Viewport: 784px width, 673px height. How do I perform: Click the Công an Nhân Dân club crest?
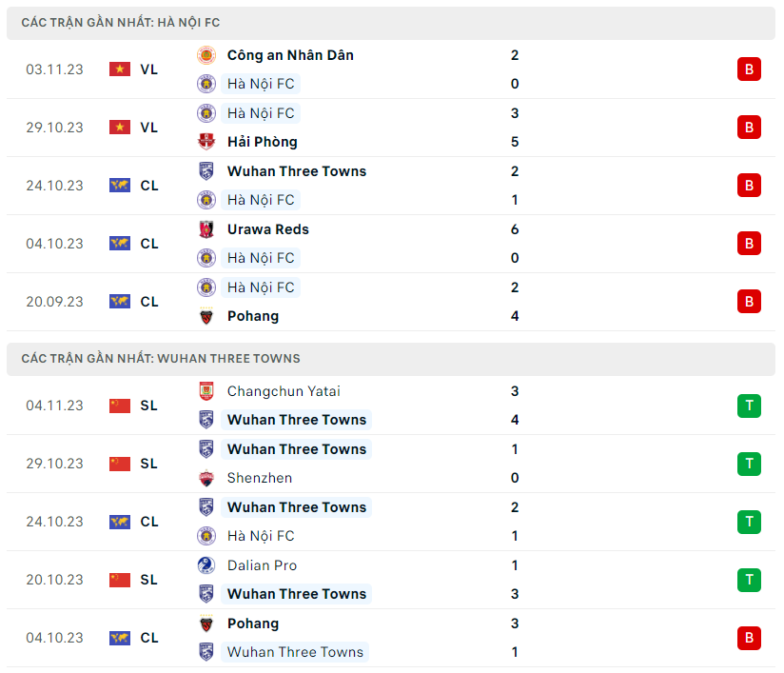point(206,55)
